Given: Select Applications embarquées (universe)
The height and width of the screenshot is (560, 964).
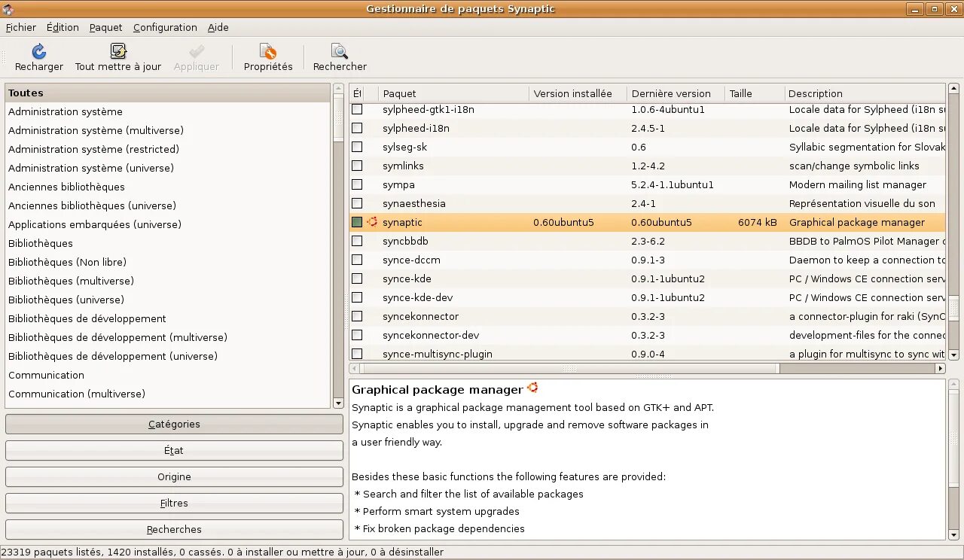Looking at the screenshot, I should [x=168, y=224].
